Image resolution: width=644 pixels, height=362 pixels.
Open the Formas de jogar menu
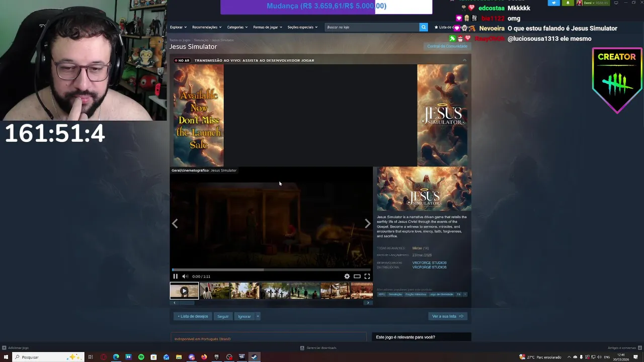pyautogui.click(x=268, y=27)
